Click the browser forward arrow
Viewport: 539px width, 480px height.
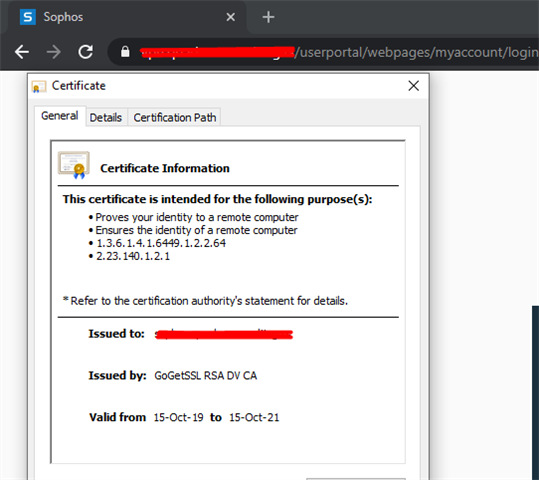click(54, 52)
